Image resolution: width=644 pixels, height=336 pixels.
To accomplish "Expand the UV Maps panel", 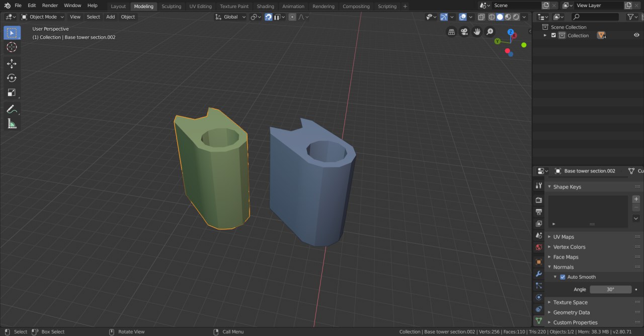I will click(x=563, y=237).
